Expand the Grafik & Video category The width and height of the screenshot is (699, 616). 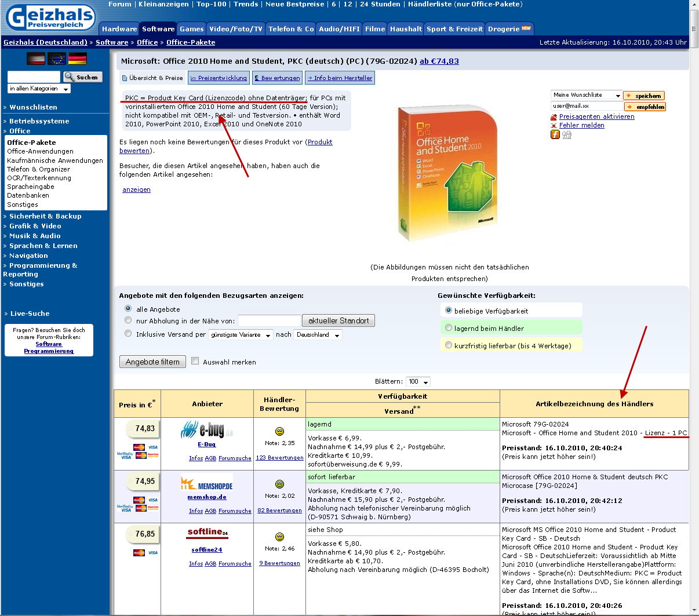point(35,226)
